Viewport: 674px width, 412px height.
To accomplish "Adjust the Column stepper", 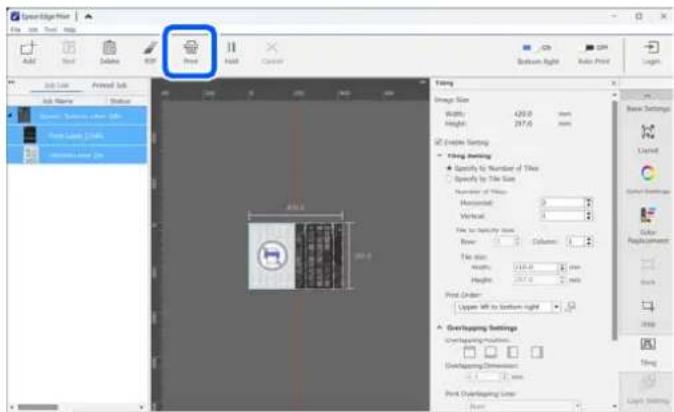I will coord(588,241).
